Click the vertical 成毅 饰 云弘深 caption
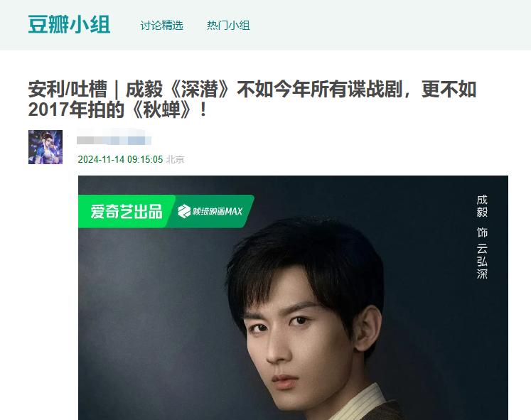The width and height of the screenshot is (531, 420). (481, 237)
